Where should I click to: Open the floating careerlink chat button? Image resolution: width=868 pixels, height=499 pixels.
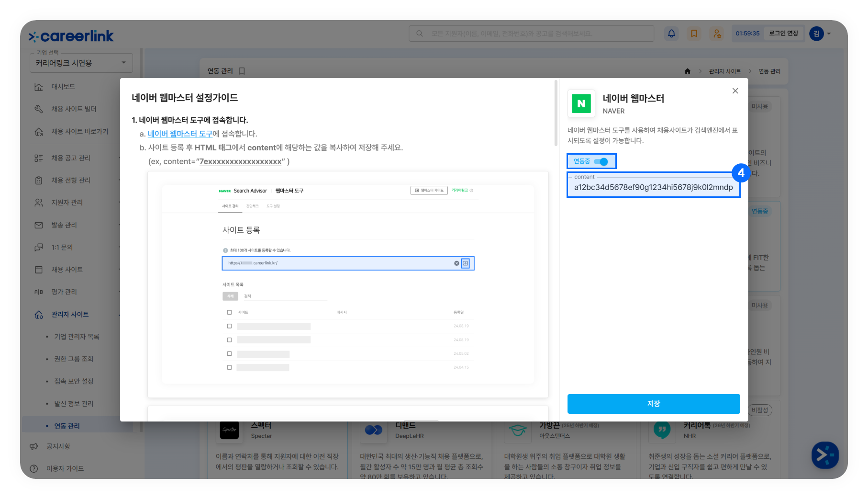pyautogui.click(x=825, y=455)
